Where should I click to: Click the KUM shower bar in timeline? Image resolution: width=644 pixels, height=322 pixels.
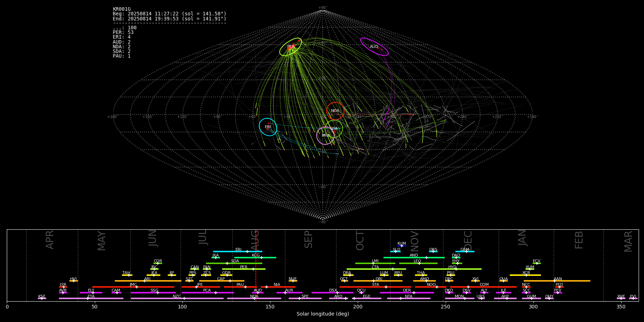(x=402, y=246)
